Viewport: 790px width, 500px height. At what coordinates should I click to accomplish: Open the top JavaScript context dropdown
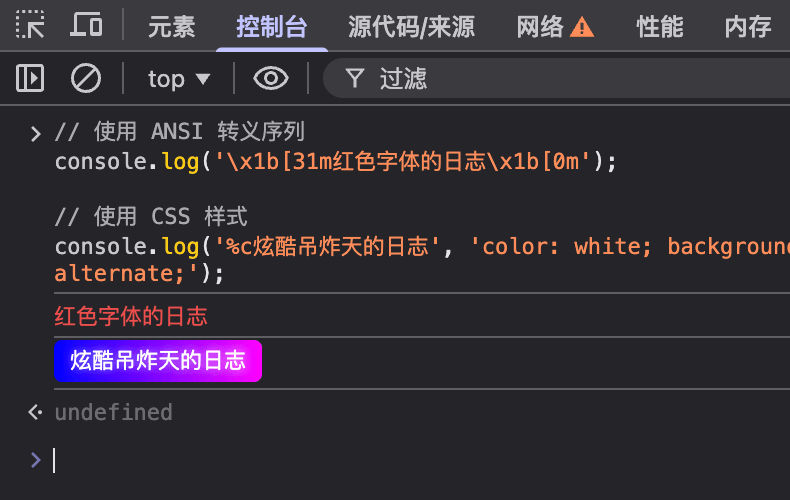click(179, 78)
